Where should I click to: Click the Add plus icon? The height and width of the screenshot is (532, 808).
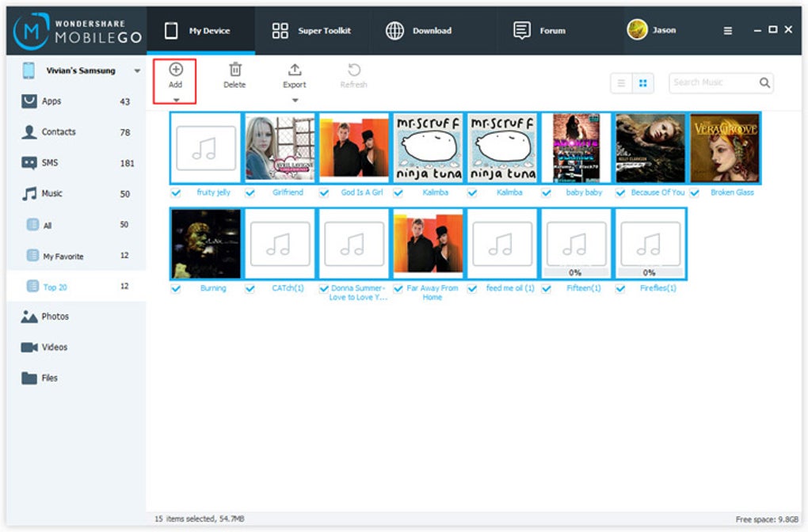click(176, 70)
